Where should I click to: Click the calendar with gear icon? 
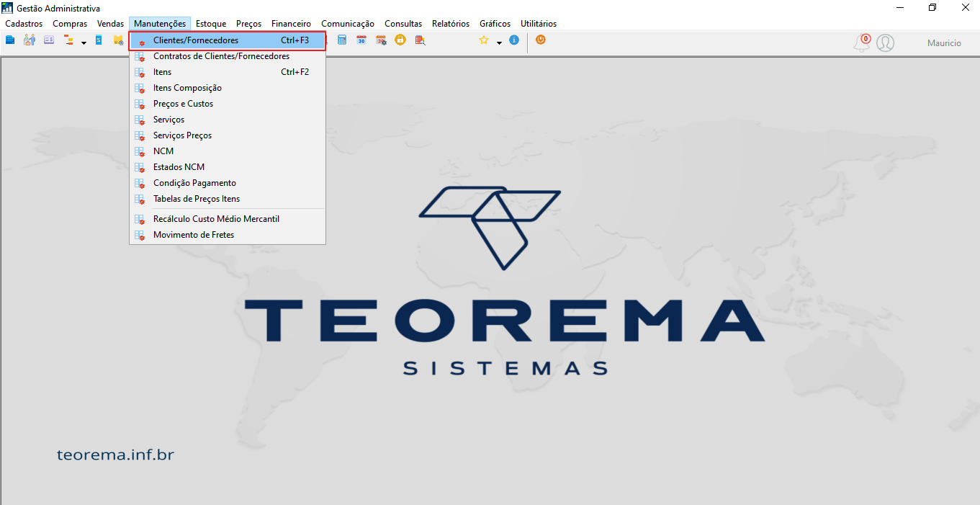point(381,40)
